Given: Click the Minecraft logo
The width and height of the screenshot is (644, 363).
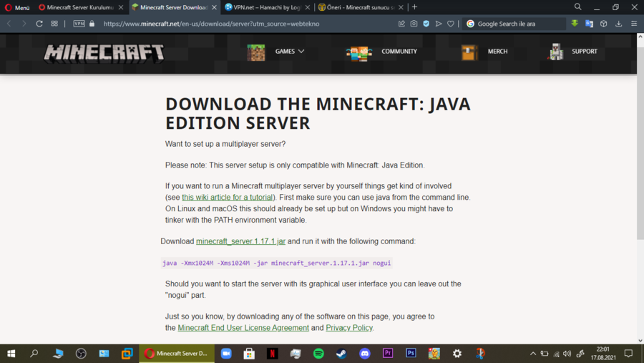Looking at the screenshot, I should (104, 54).
